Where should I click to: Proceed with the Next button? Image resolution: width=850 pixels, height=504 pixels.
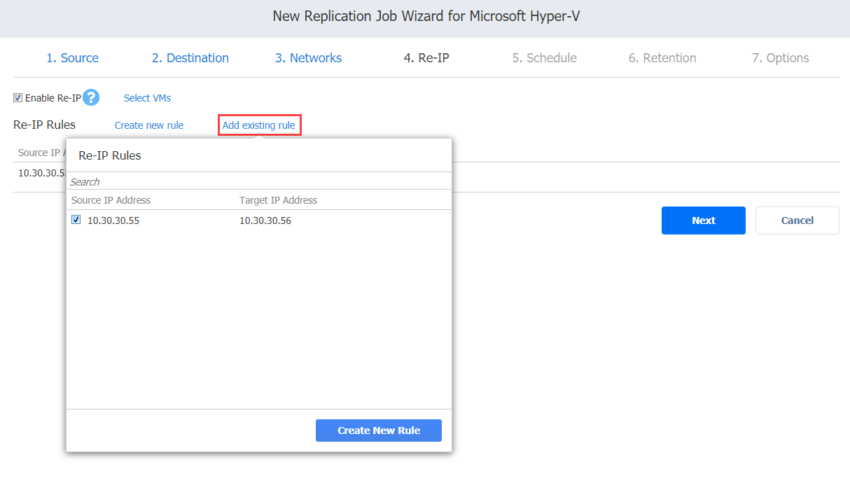coord(703,220)
